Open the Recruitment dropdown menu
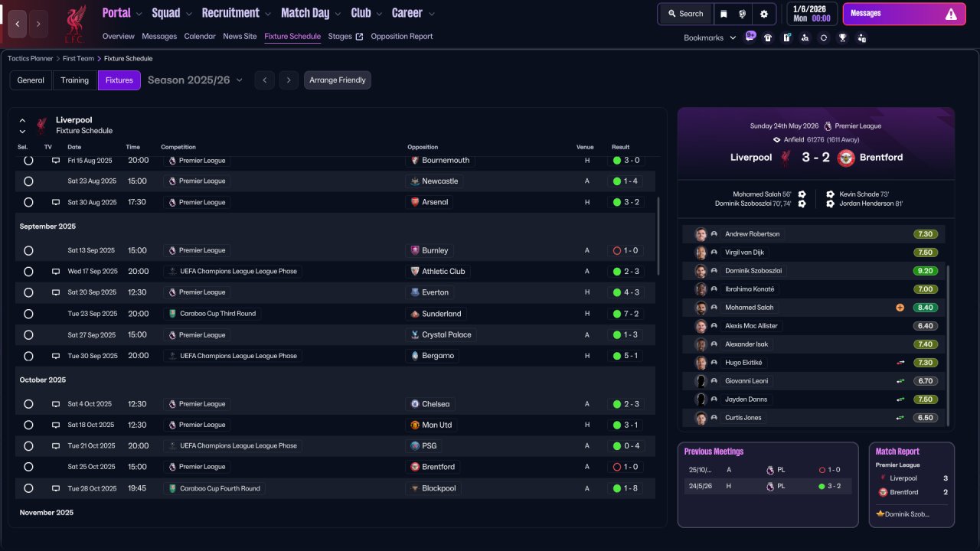This screenshot has height=551, width=980. [237, 13]
